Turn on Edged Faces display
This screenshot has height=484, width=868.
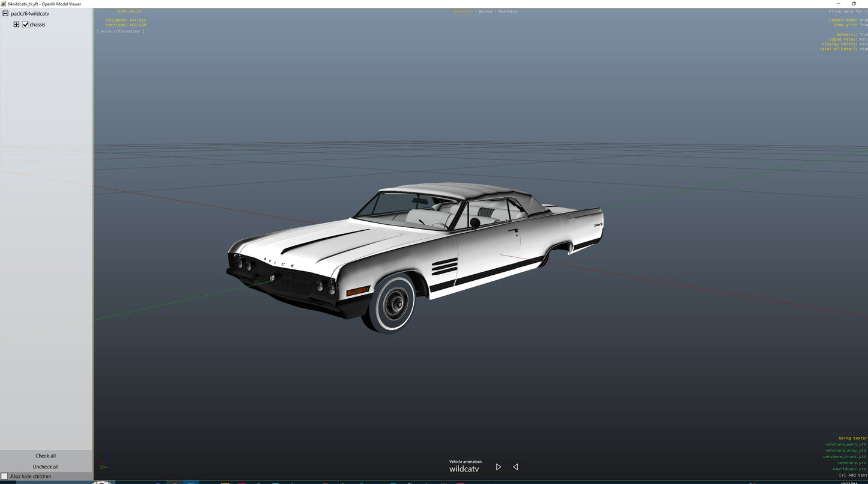tap(862, 39)
